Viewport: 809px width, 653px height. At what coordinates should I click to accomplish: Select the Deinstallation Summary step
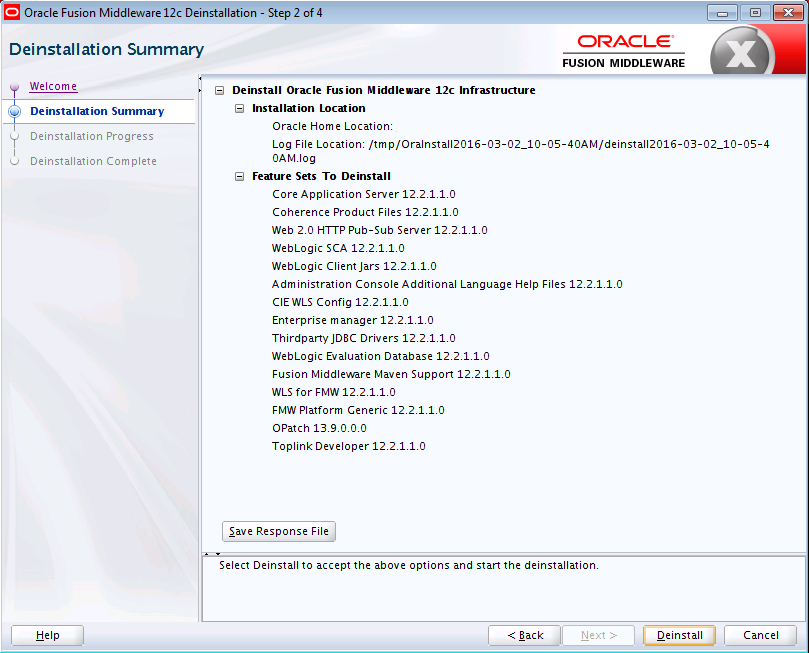(x=97, y=111)
